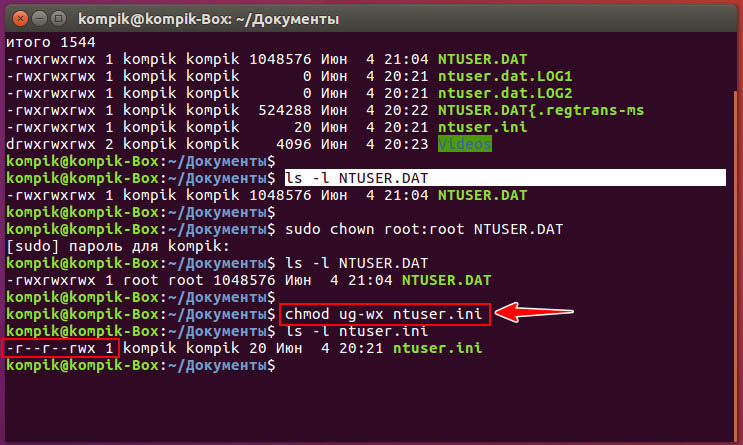Maximize the terminal window
The height and width of the screenshot is (445, 743).
[x=58, y=18]
